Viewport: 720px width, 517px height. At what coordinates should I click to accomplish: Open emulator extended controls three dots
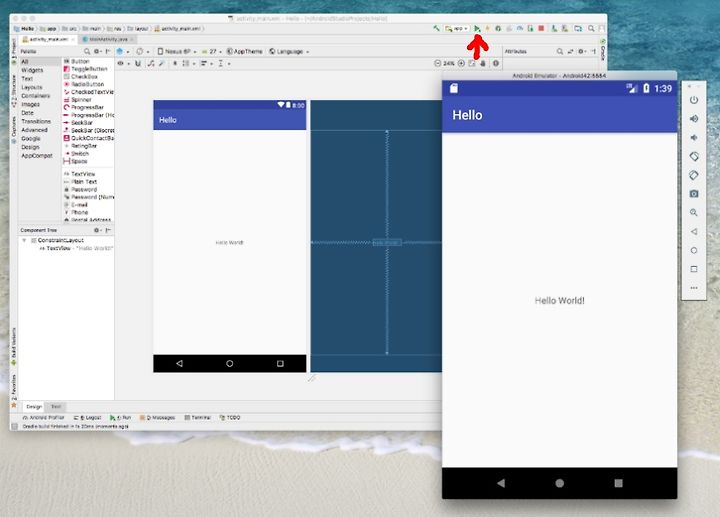point(694,288)
